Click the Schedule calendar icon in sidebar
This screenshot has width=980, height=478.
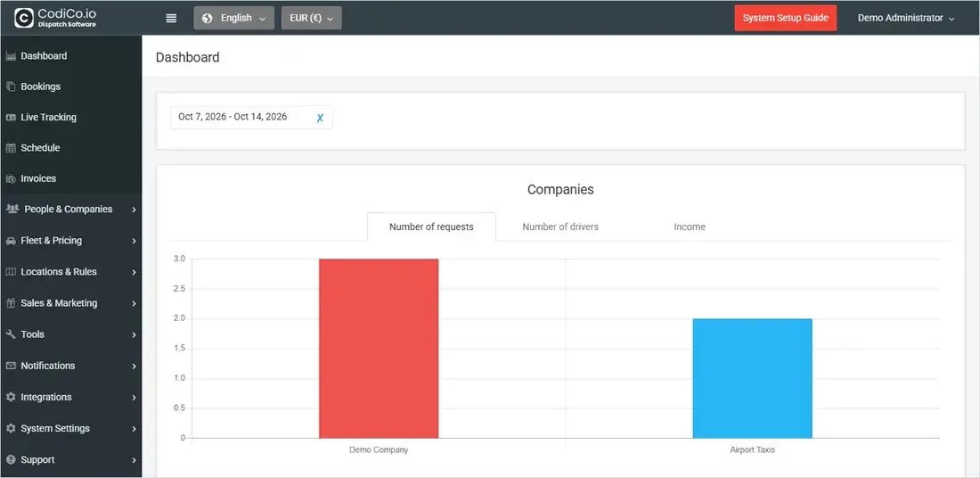pyautogui.click(x=11, y=148)
